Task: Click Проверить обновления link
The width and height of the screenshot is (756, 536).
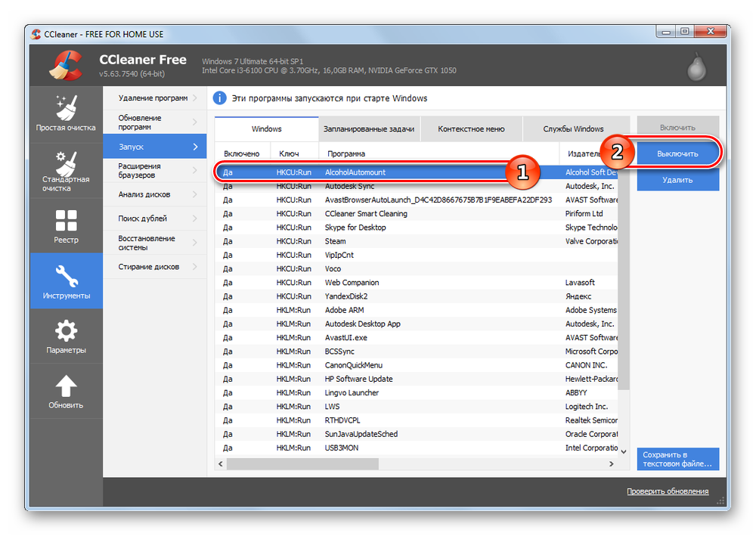Action: (x=668, y=491)
